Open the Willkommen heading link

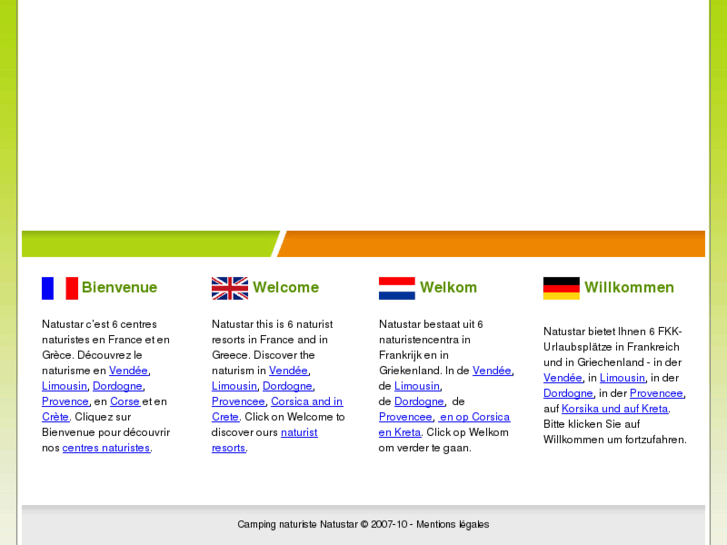(629, 287)
